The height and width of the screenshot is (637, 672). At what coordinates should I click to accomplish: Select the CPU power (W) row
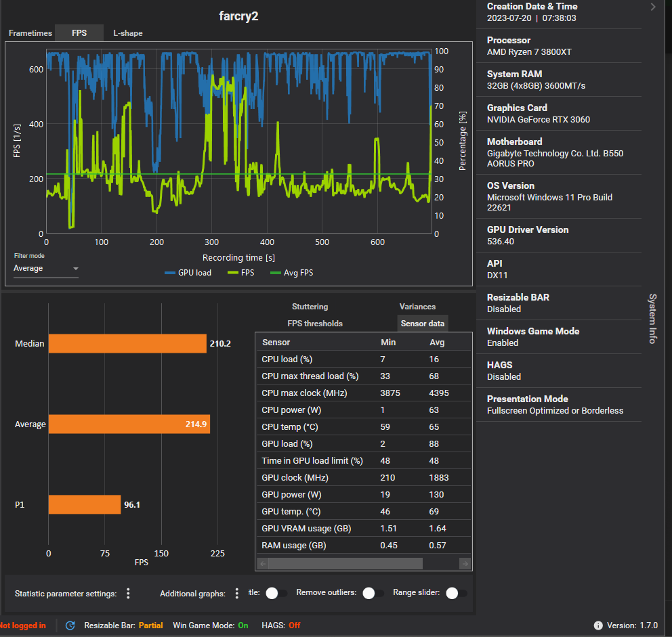pyautogui.click(x=363, y=410)
